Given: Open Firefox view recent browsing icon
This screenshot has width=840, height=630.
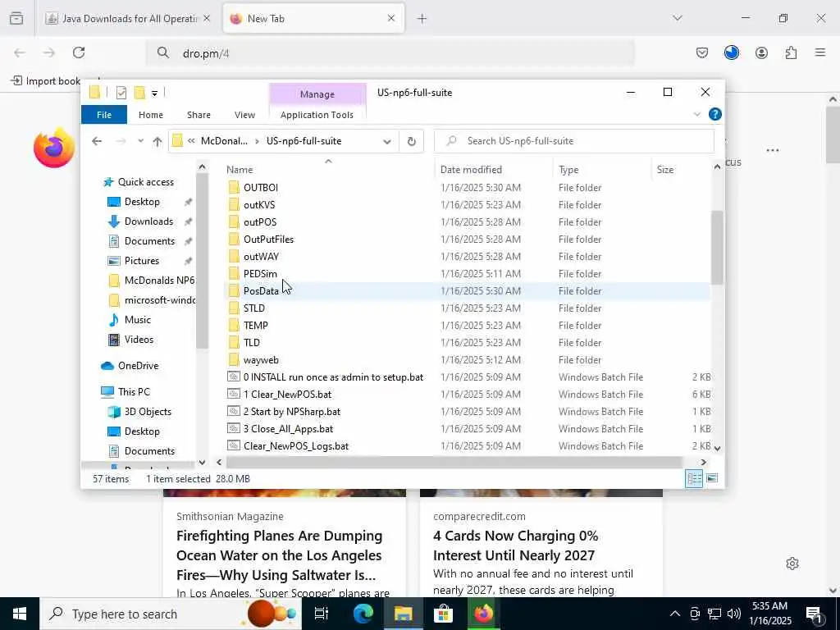Looking at the screenshot, I should click(x=16, y=19).
